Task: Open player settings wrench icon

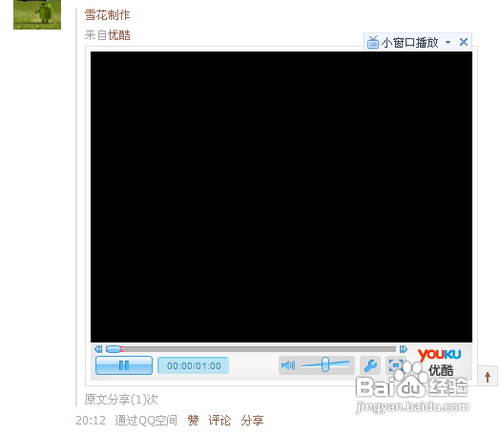Action: pyautogui.click(x=370, y=366)
